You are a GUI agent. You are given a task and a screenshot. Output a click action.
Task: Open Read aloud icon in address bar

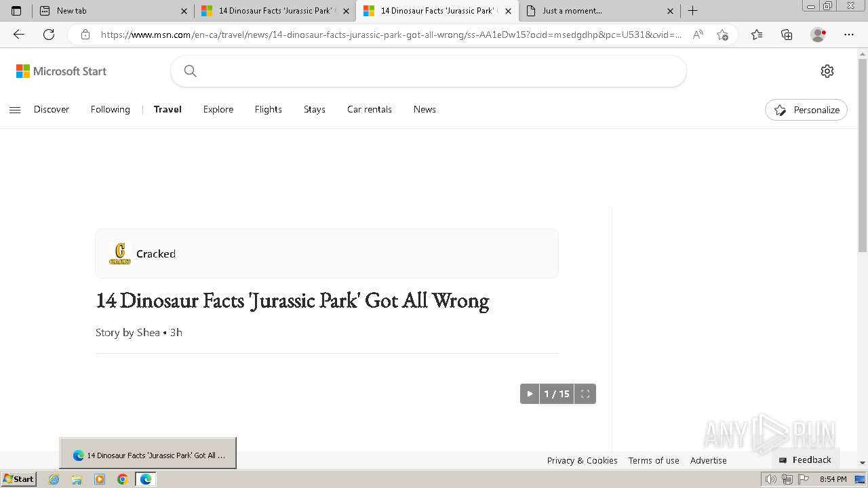click(698, 35)
